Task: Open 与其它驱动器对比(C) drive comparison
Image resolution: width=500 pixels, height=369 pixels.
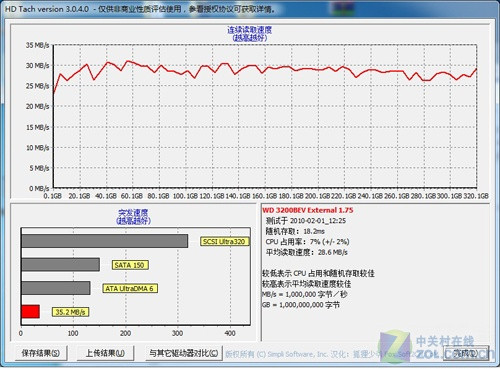Action: (184, 353)
